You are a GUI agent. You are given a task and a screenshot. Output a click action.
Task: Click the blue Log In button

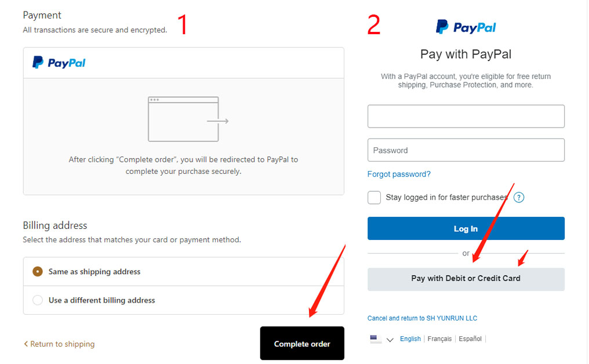point(466,228)
